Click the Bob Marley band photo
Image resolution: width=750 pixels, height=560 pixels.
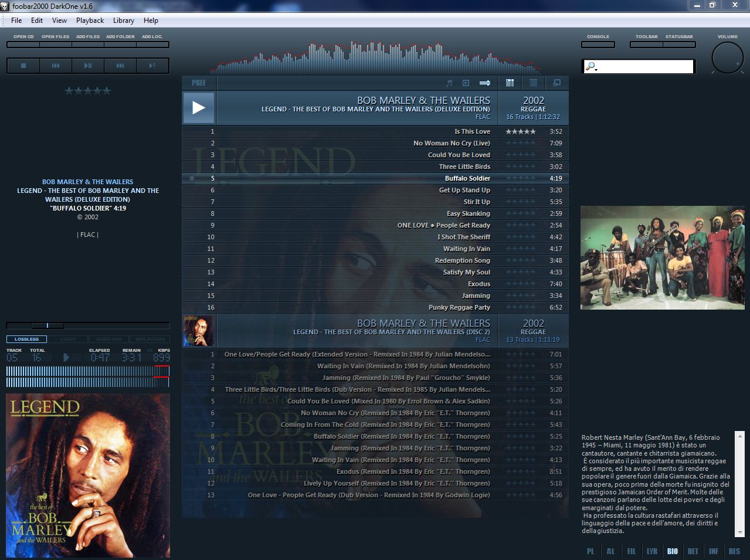coord(663,257)
